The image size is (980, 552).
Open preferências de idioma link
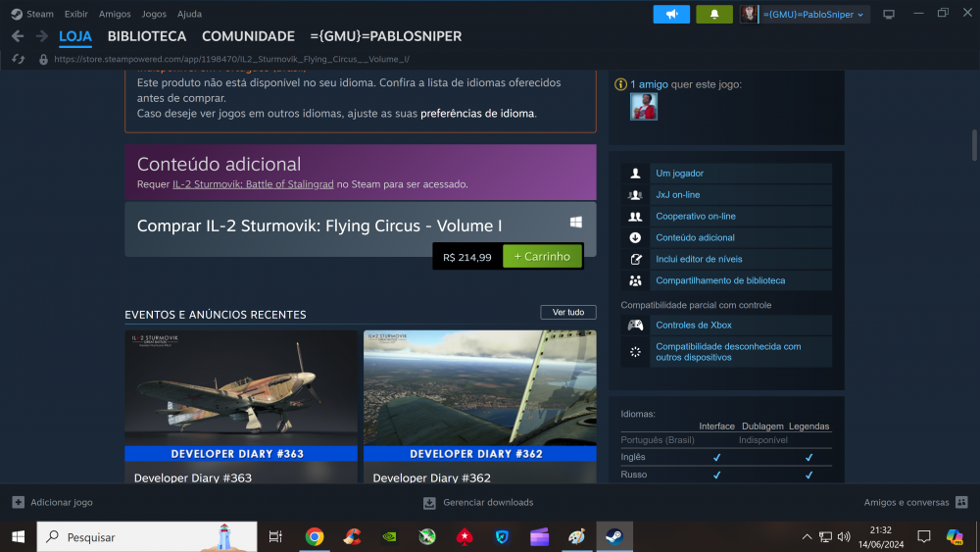click(477, 114)
